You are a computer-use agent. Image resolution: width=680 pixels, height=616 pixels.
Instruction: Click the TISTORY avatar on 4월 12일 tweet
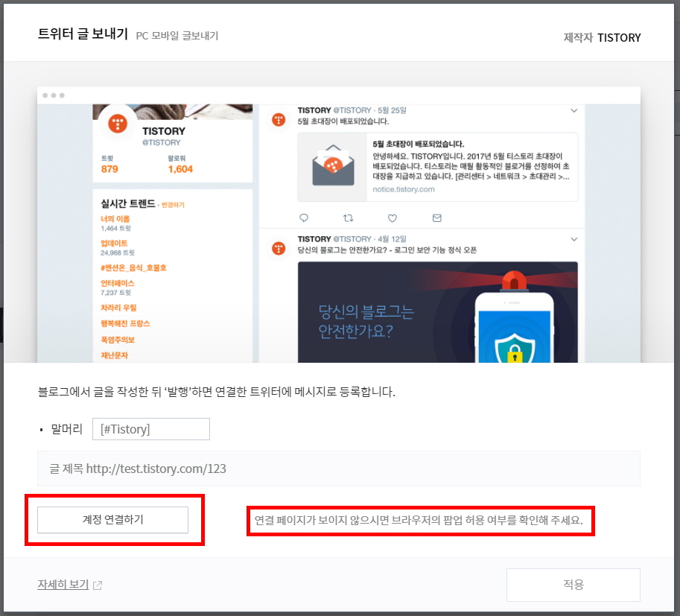(x=279, y=249)
